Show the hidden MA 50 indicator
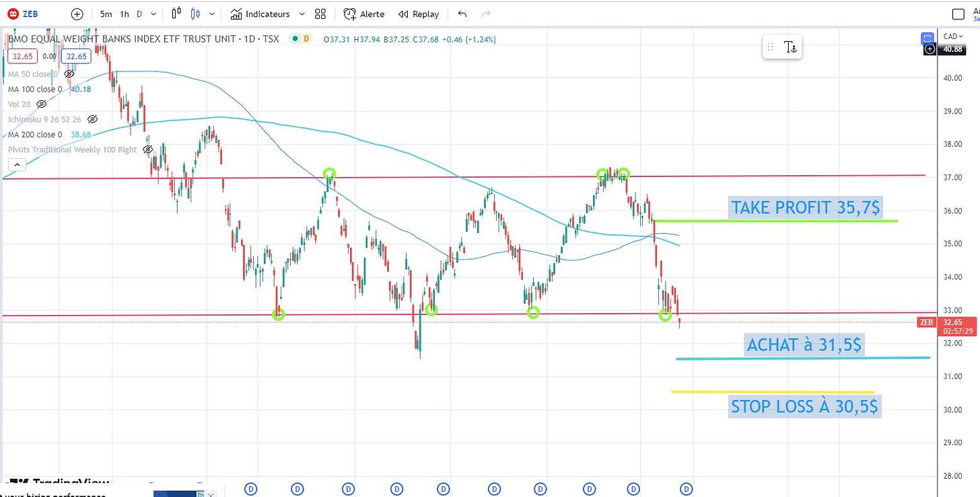Viewport: 980px width, 497px height. click(69, 73)
